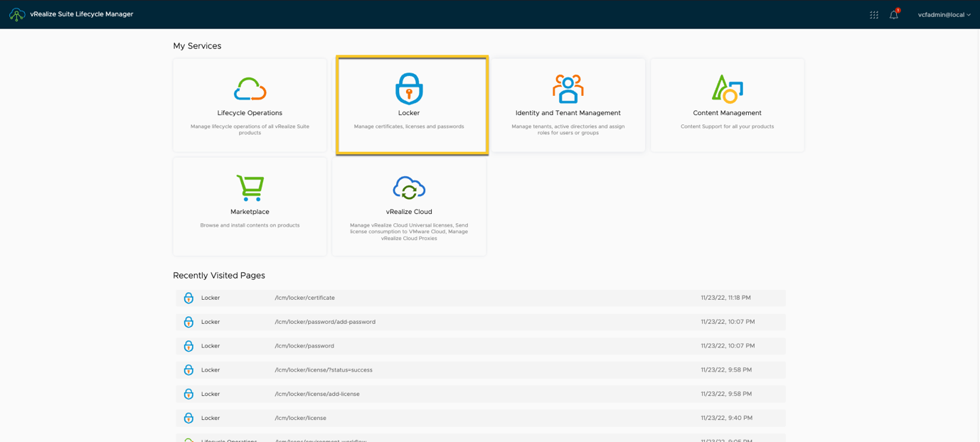The height and width of the screenshot is (442, 980).
Task: Click the Locker padlock icon
Action: point(409,88)
